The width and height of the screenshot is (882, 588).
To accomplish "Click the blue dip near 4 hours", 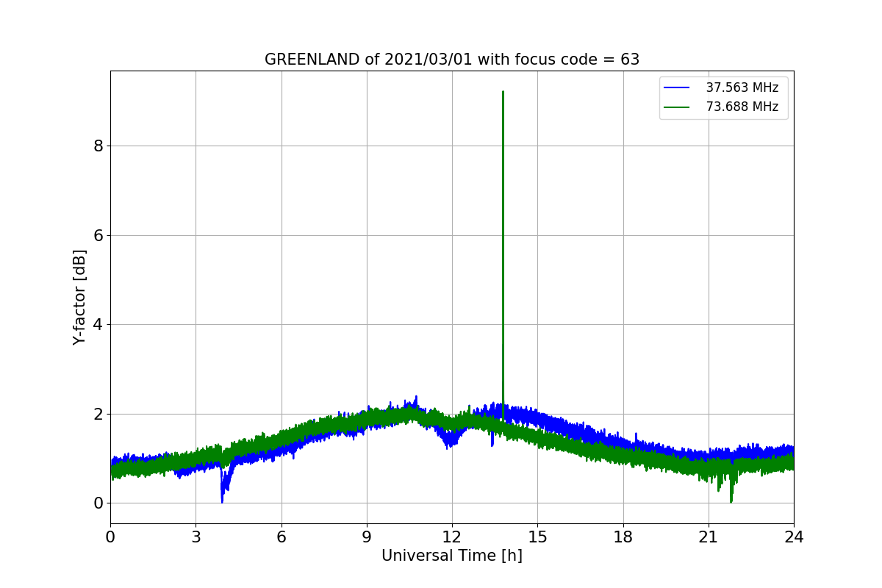I will (x=222, y=501).
